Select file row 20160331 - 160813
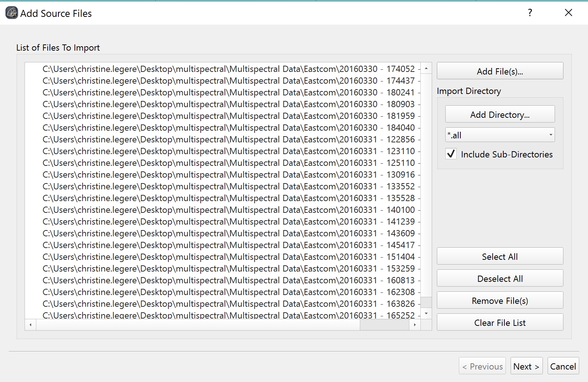This screenshot has height=382, width=588. click(x=223, y=280)
